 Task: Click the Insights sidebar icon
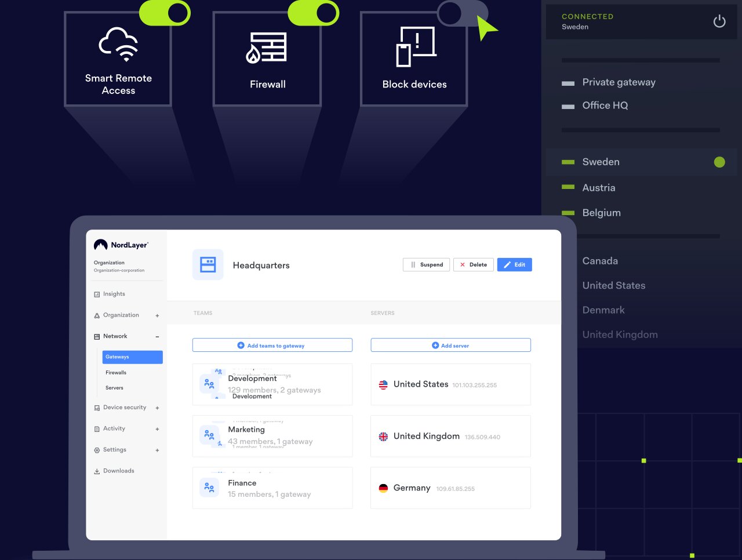[x=97, y=294]
